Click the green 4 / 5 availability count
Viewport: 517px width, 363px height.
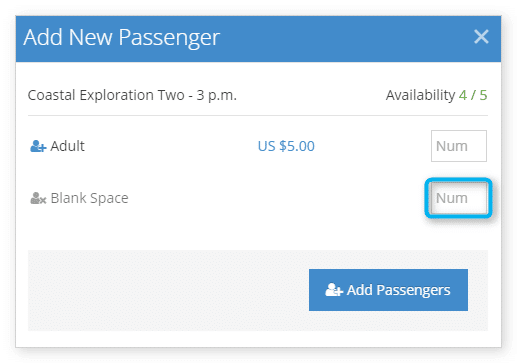pyautogui.click(x=473, y=95)
